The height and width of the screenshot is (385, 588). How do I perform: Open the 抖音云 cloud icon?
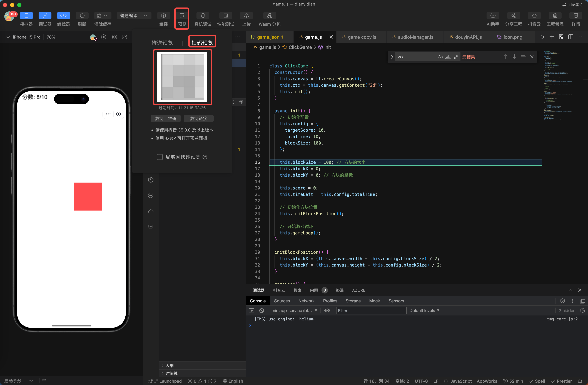click(x=534, y=16)
